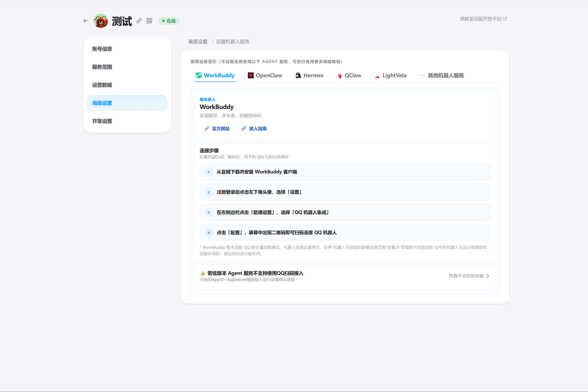Switch to the OpenClaw tab
The width and height of the screenshot is (588, 392).
pyautogui.click(x=265, y=76)
